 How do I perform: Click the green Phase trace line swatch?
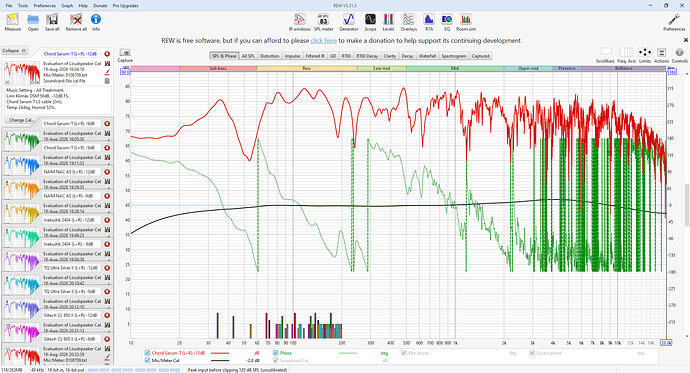coord(349,353)
